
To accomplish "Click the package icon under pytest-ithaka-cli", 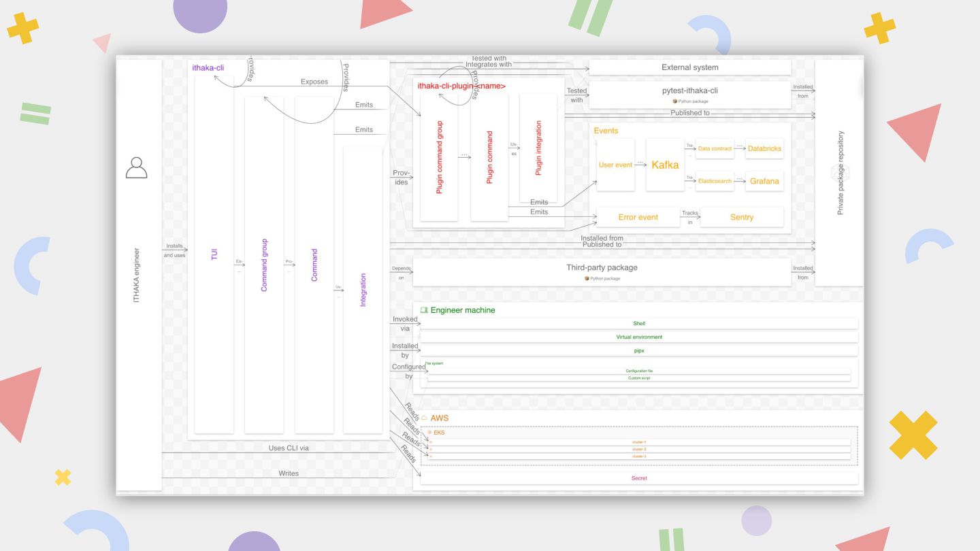I will pyautogui.click(x=675, y=101).
